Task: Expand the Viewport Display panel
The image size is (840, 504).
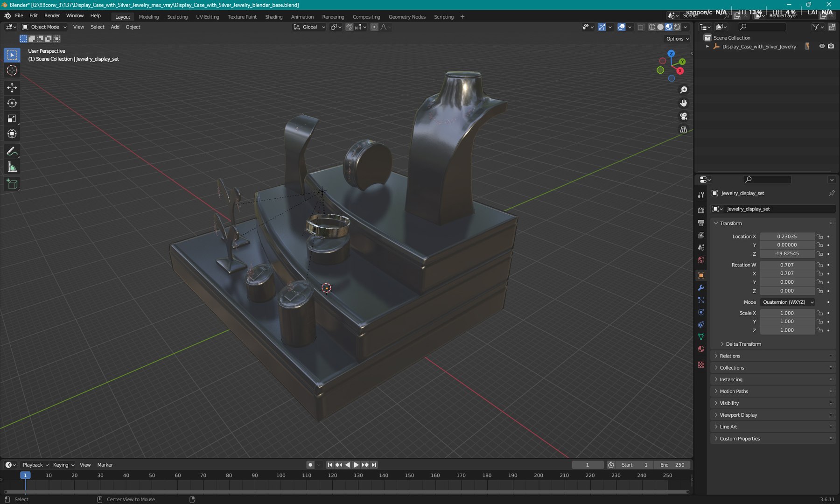Action: (x=738, y=415)
